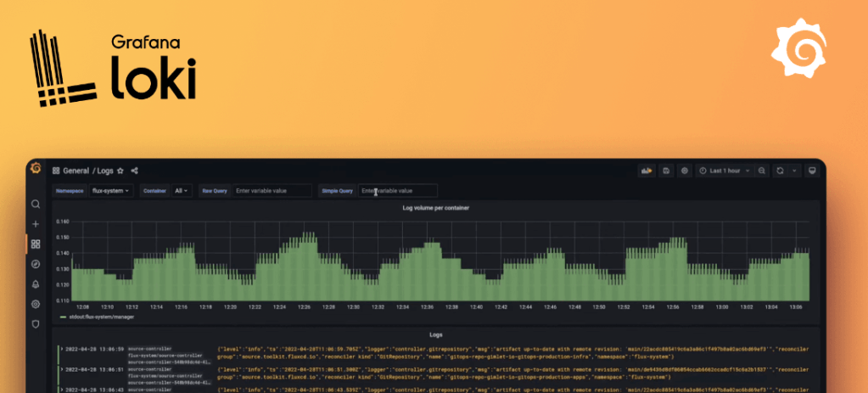Open the Server Admin shield icon
The image size is (868, 393).
(36, 323)
